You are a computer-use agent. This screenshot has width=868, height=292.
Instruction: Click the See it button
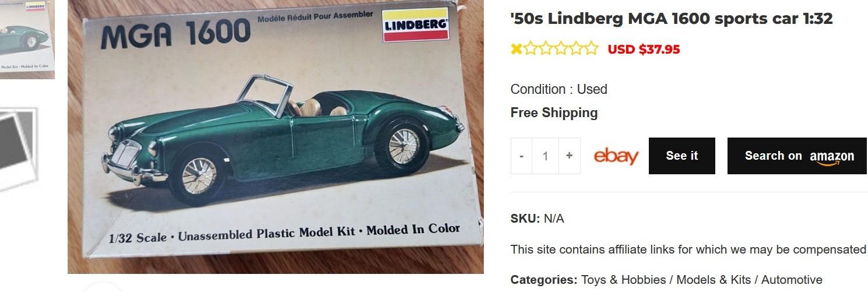(682, 156)
